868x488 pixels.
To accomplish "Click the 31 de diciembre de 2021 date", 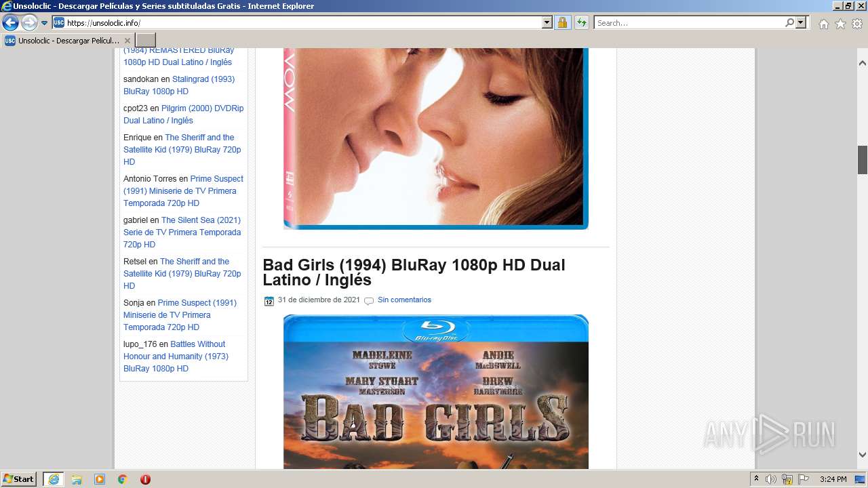I will pos(319,300).
